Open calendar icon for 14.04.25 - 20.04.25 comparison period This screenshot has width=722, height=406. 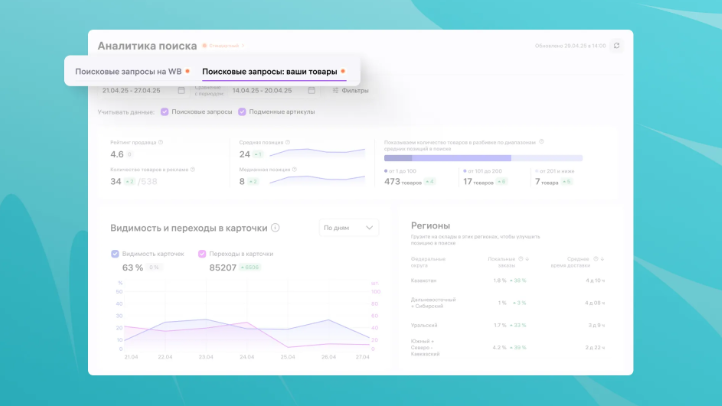(311, 91)
